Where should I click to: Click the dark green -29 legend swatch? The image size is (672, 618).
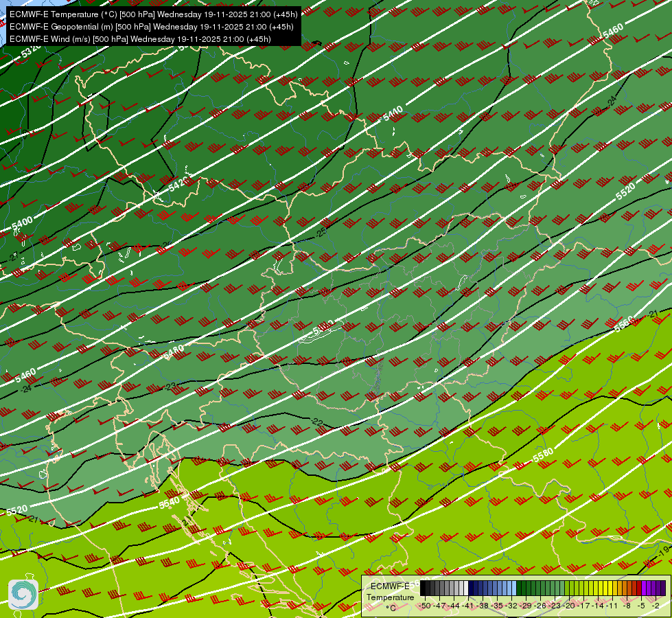(x=529, y=588)
